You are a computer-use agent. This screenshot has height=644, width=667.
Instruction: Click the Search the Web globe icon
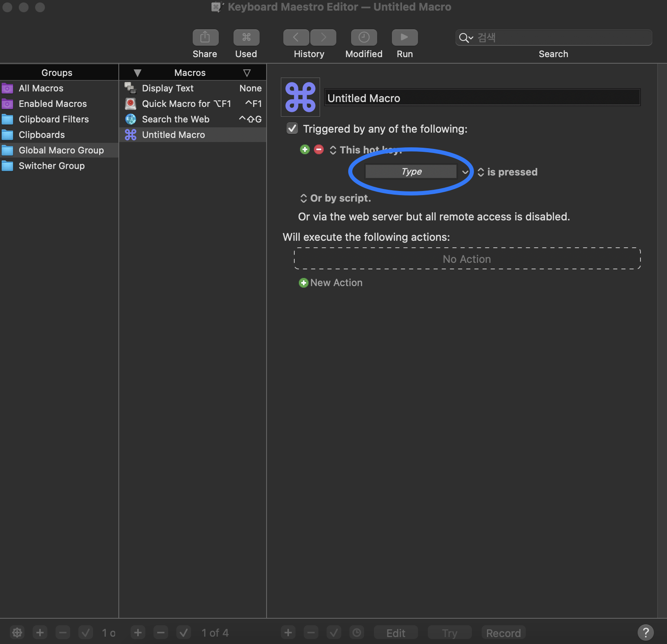[131, 119]
